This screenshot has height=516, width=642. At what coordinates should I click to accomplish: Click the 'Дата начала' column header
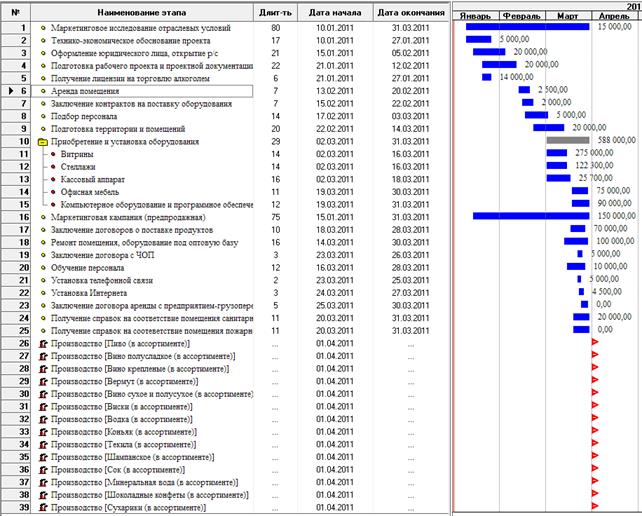click(335, 12)
